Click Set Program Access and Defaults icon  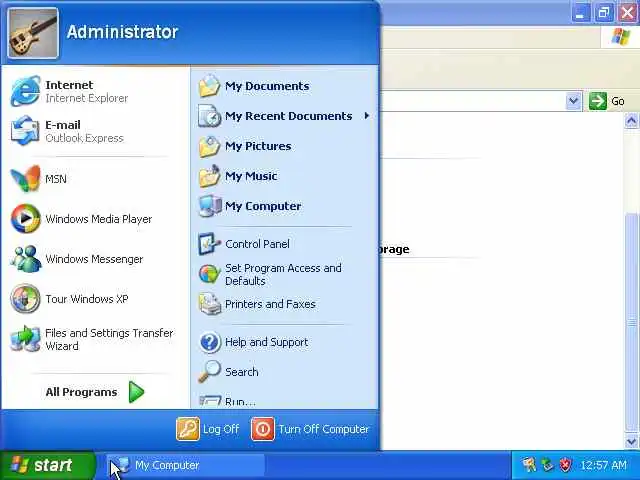click(x=209, y=274)
